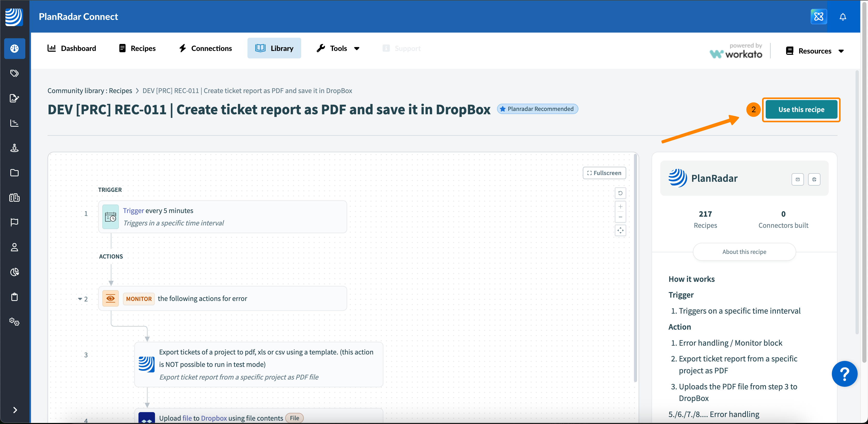Collapse step 2 Monitor block
This screenshot has height=424, width=868.
[80, 299]
